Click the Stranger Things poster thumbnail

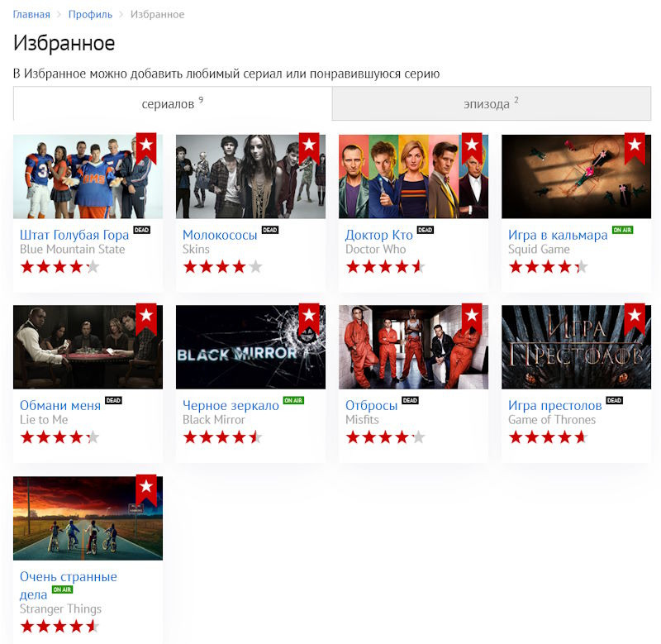click(88, 518)
